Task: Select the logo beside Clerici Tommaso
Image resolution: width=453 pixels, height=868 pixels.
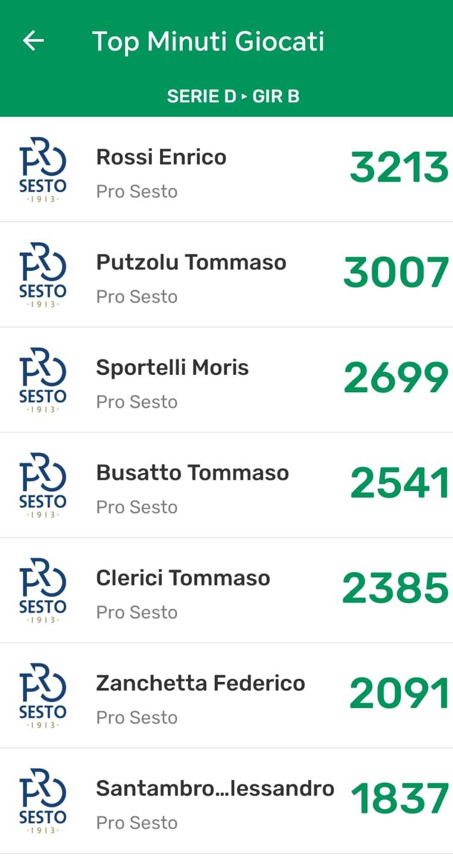Action: [x=43, y=590]
